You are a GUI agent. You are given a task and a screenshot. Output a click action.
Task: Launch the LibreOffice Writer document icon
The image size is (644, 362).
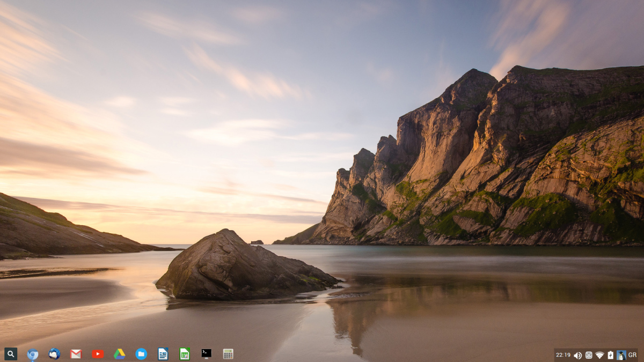tap(163, 354)
